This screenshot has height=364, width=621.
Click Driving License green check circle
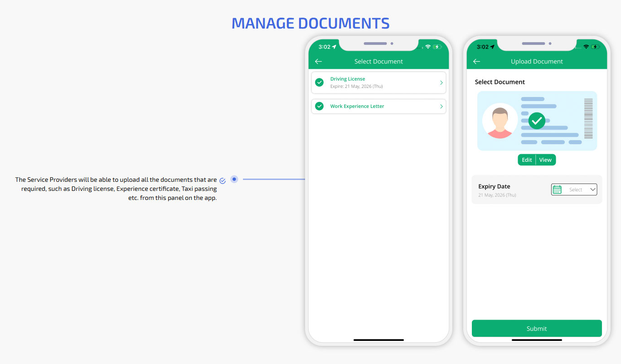click(x=320, y=82)
